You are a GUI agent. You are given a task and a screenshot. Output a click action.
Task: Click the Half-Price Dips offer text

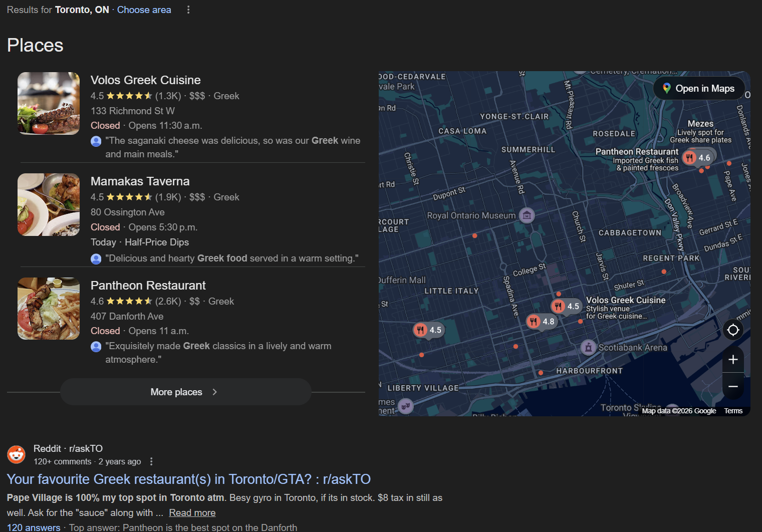[x=157, y=242]
